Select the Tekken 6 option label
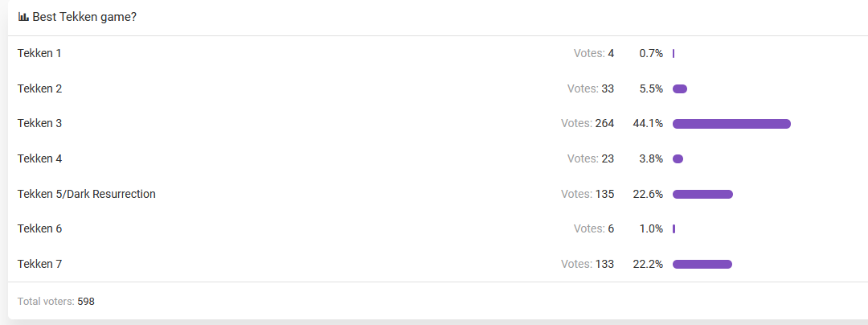The width and height of the screenshot is (868, 325). 40,228
